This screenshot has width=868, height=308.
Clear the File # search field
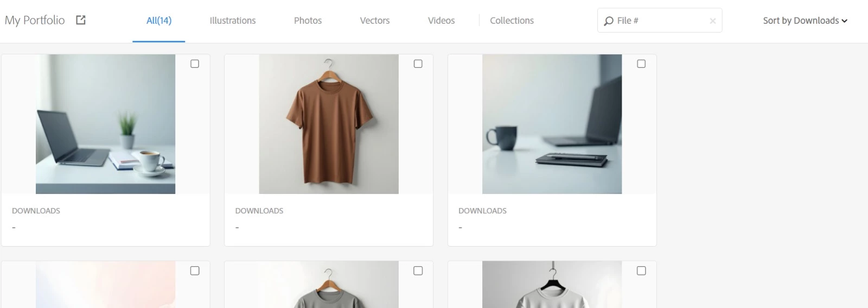pos(712,21)
